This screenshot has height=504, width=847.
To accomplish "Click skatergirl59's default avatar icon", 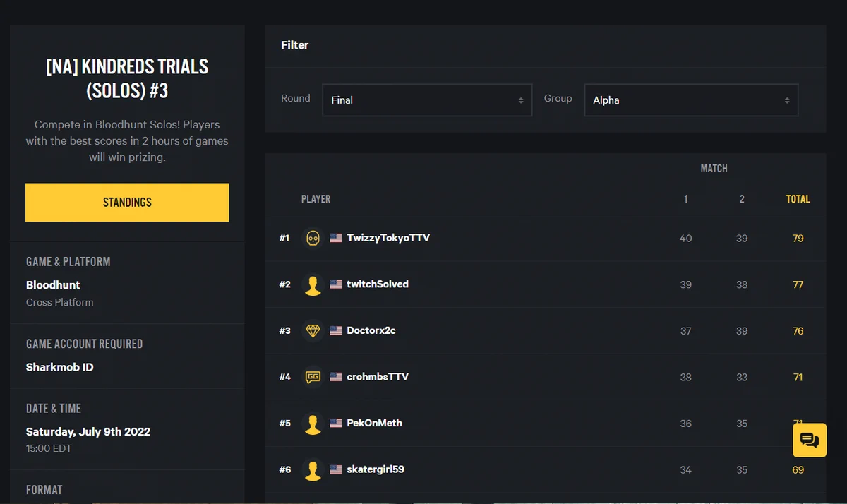I will (x=313, y=469).
